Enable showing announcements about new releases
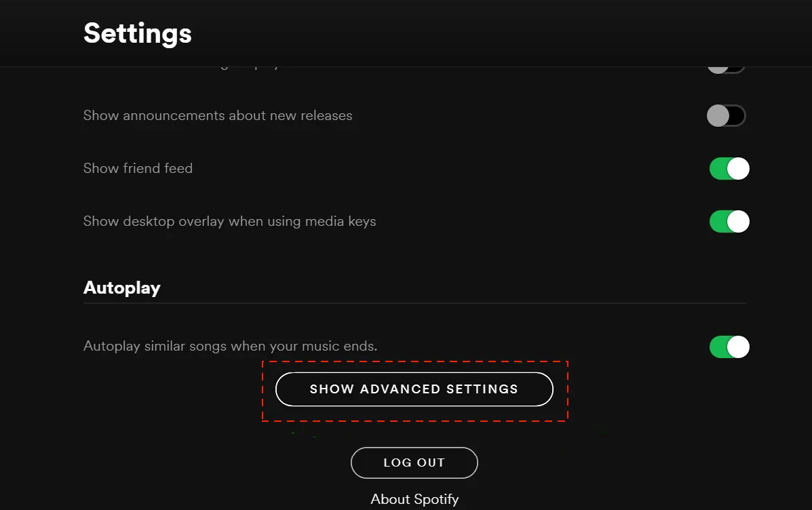Viewport: 812px width, 510px height. [727, 115]
